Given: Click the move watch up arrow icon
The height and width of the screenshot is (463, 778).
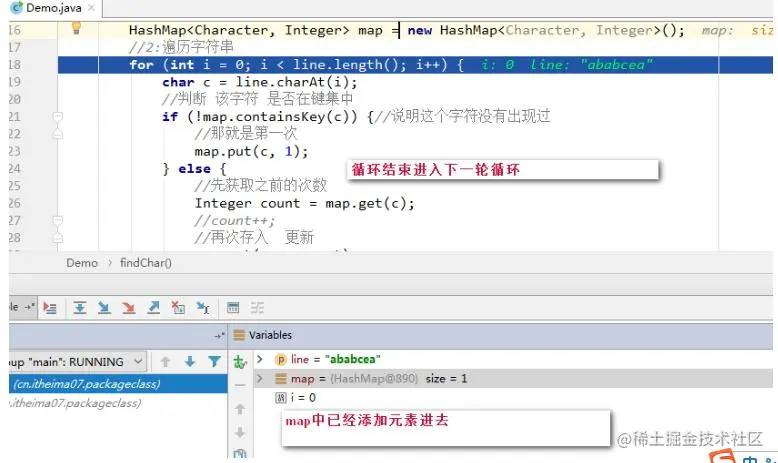Looking at the screenshot, I should coord(240,409).
